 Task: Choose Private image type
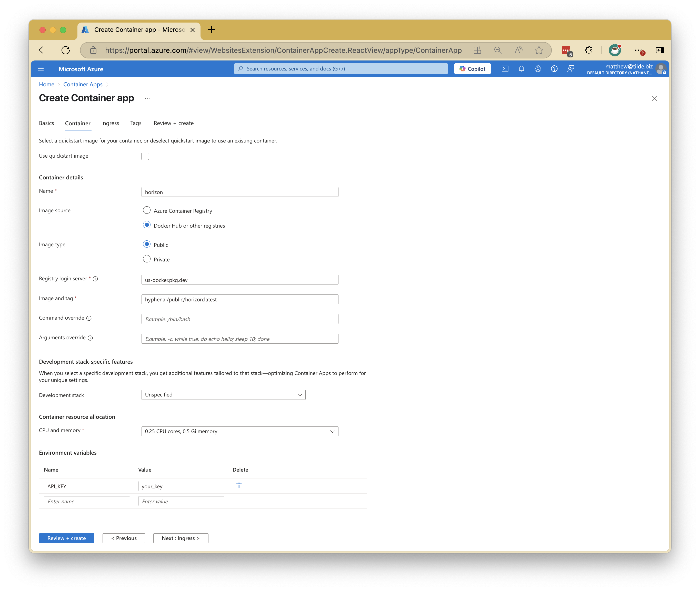pos(147,259)
